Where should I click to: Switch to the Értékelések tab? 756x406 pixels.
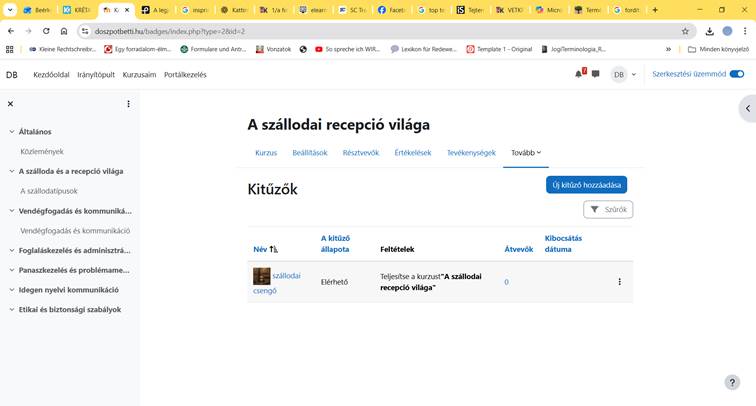(x=413, y=153)
